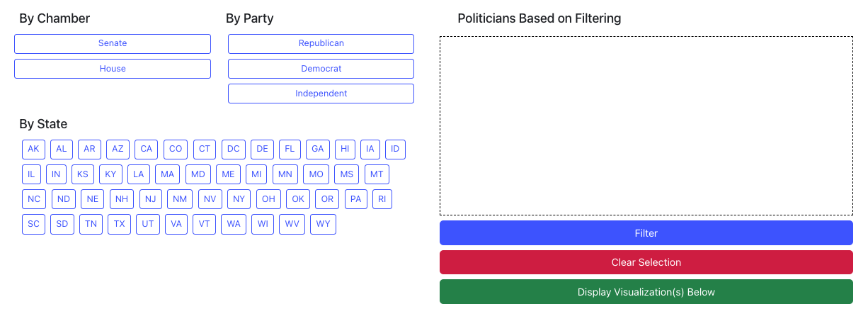Click Display Visualization(s) Below button
Image resolution: width=868 pixels, height=309 pixels.
tap(646, 292)
